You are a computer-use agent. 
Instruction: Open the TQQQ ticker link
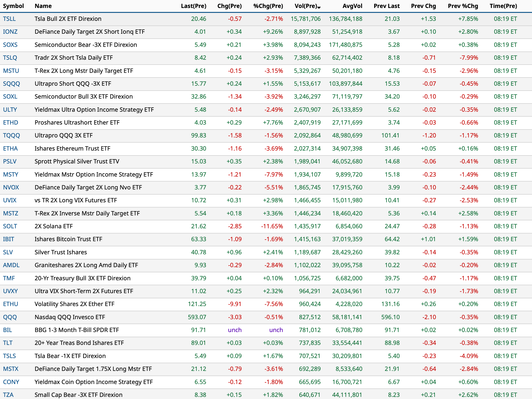point(11,135)
